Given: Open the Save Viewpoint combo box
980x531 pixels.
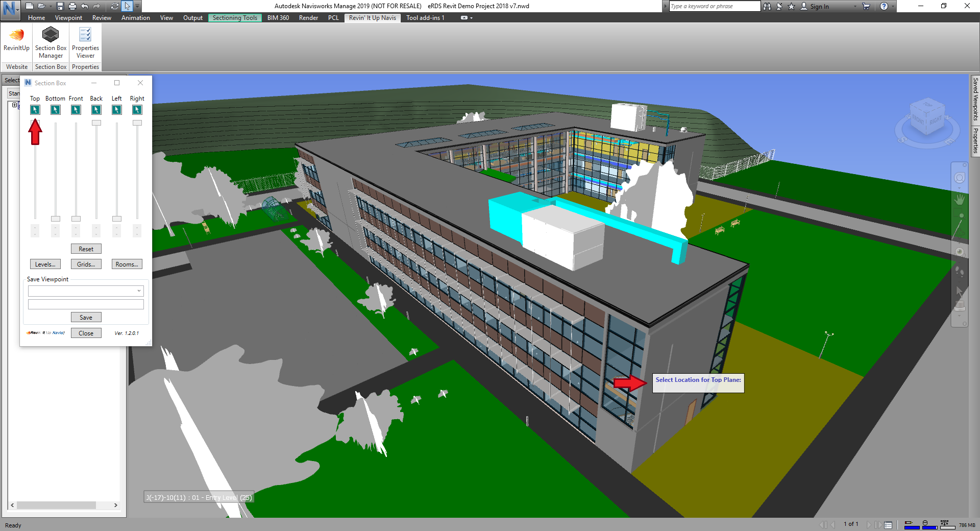Looking at the screenshot, I should [x=86, y=291].
